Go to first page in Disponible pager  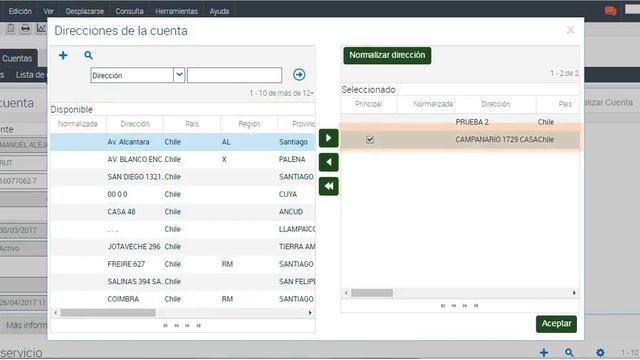click(x=165, y=325)
